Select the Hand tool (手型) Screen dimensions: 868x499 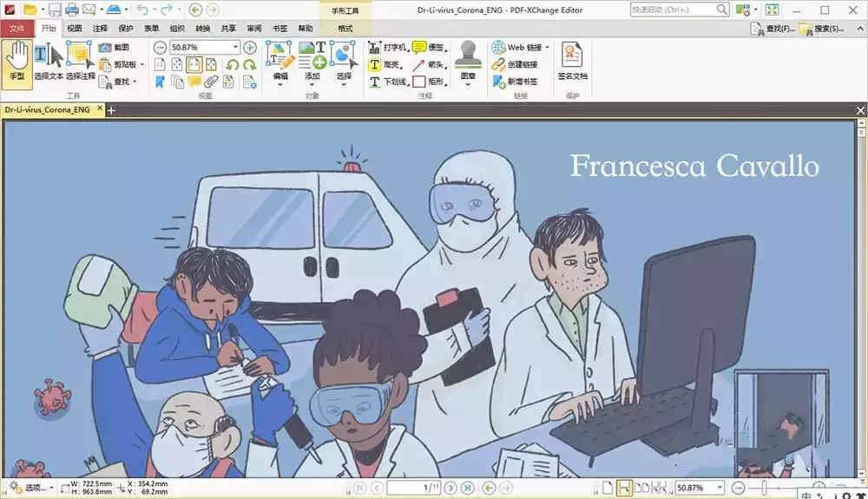coord(17,61)
